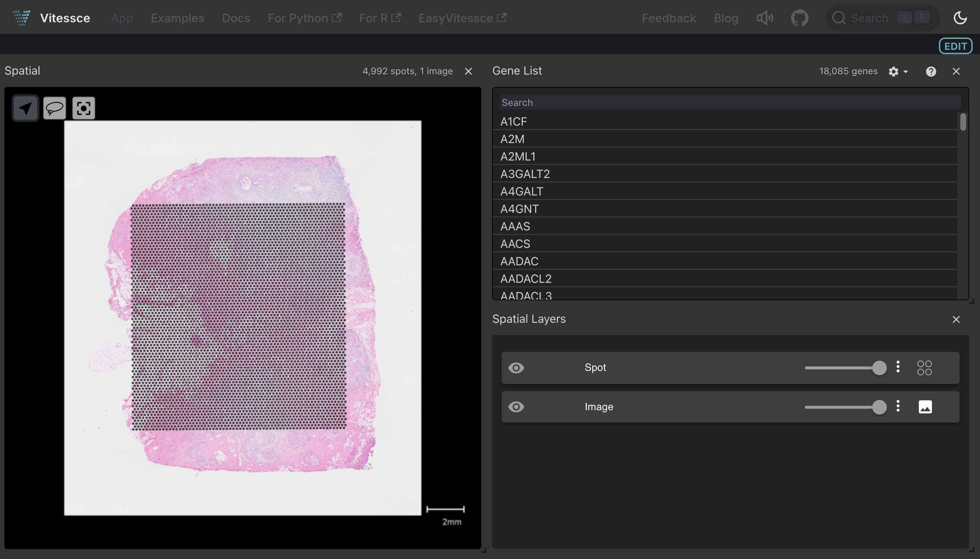The height and width of the screenshot is (559, 980).
Task: Open the Docs nav item
Action: (x=236, y=18)
